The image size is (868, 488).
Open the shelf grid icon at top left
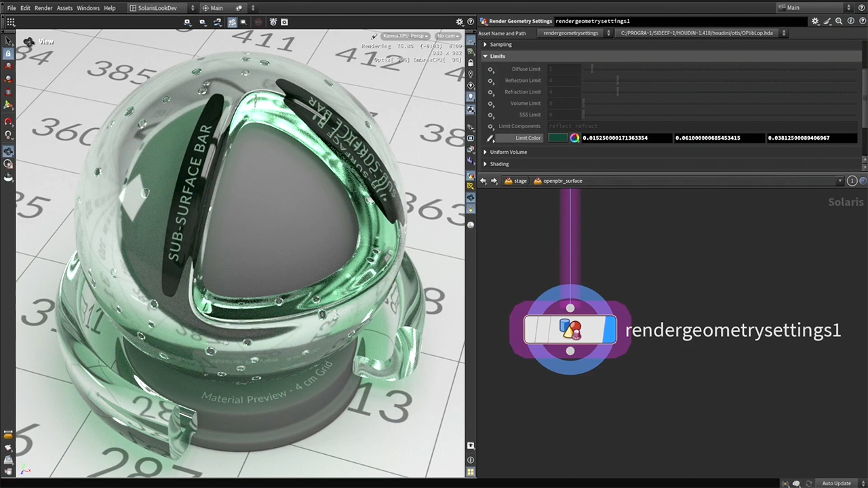pos(10,22)
